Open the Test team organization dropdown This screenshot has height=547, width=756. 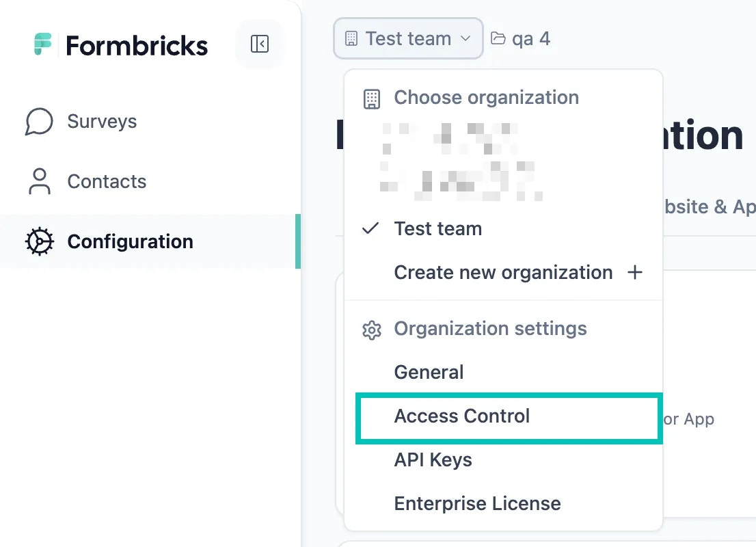[408, 38]
